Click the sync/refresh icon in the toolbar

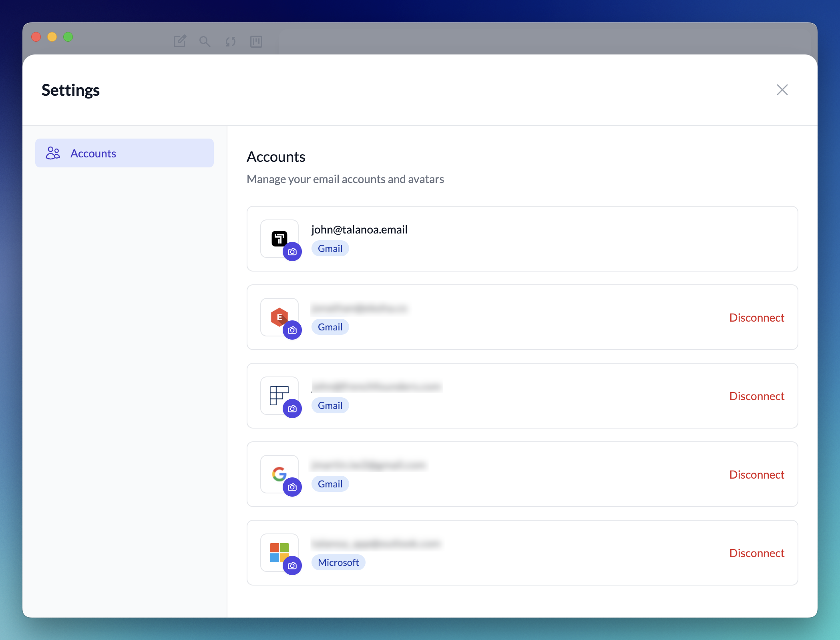231,42
